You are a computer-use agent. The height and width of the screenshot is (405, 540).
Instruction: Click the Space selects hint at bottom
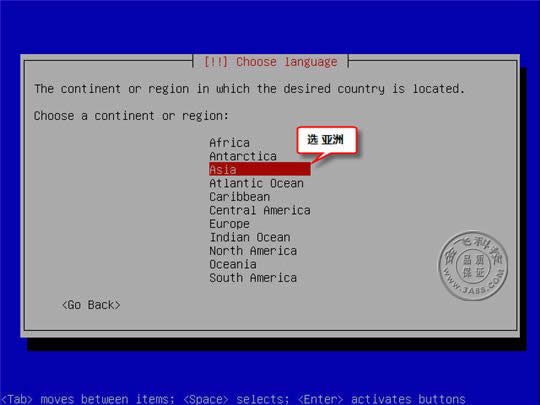click(x=236, y=399)
